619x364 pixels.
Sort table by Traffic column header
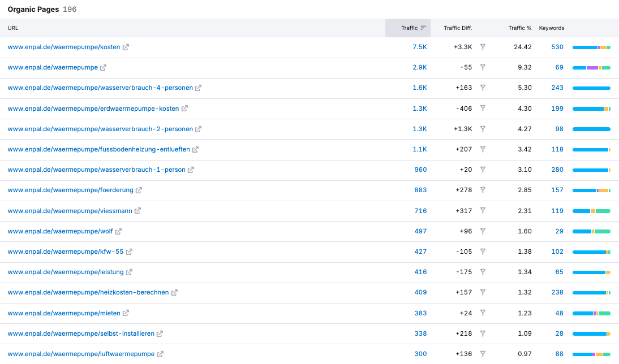coord(410,28)
